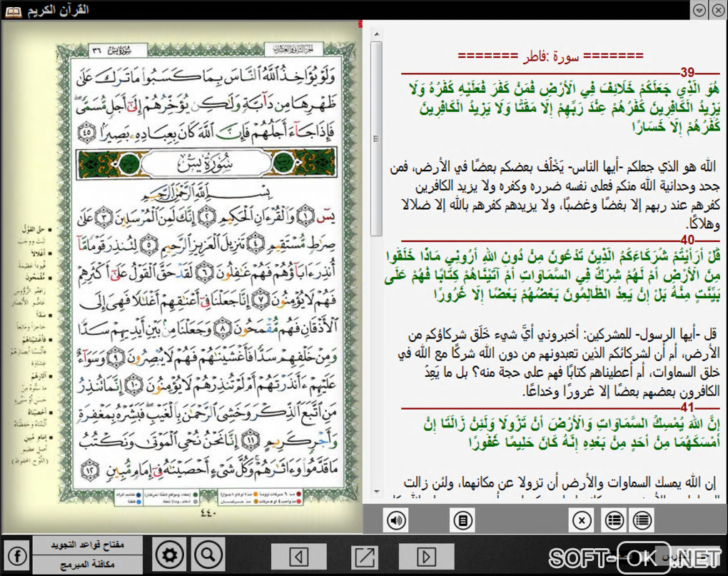The height and width of the screenshot is (576, 728).
Task: Open settings with the gear icon
Action: point(170,555)
